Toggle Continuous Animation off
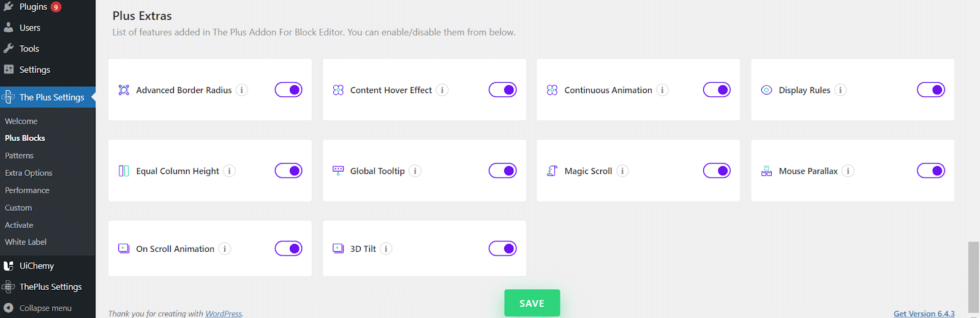980x318 pixels. click(x=717, y=90)
